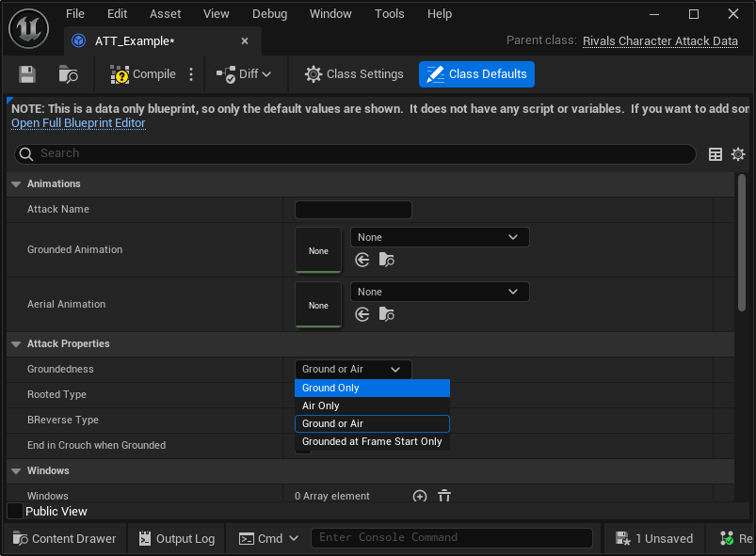Open the Cmd console type dropdown

coord(269,538)
